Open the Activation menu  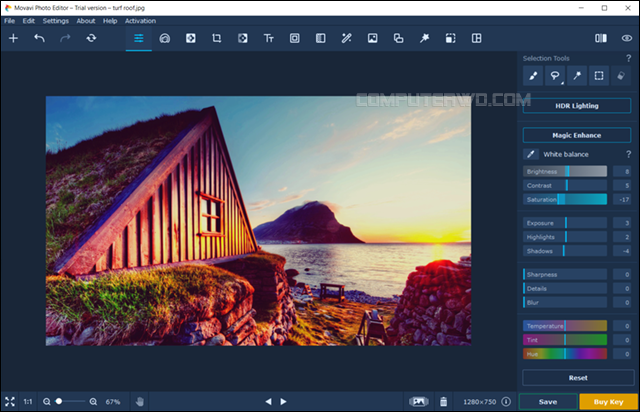[140, 21]
